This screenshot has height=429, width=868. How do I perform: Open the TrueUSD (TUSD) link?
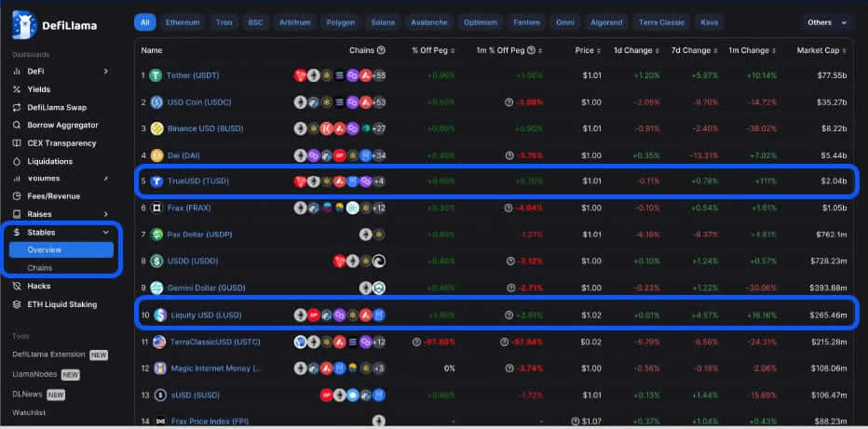198,181
